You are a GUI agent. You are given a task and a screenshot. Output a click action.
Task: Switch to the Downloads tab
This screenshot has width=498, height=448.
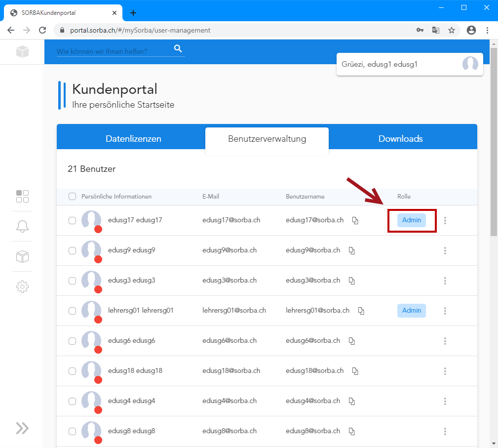(x=400, y=139)
